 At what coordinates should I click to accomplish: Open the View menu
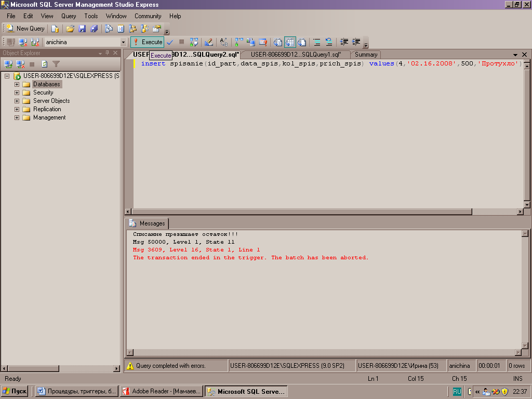(x=47, y=16)
